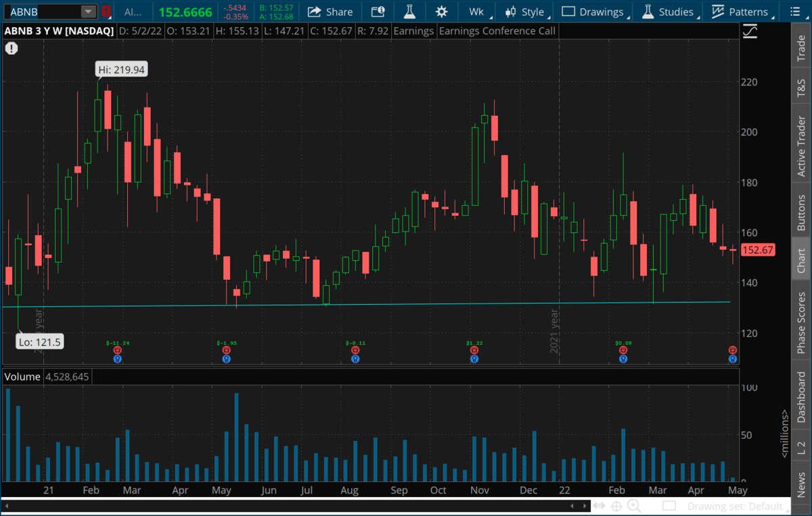Click the conference call bulb icon under $0.08
This screenshot has width=812, height=516.
click(x=623, y=359)
